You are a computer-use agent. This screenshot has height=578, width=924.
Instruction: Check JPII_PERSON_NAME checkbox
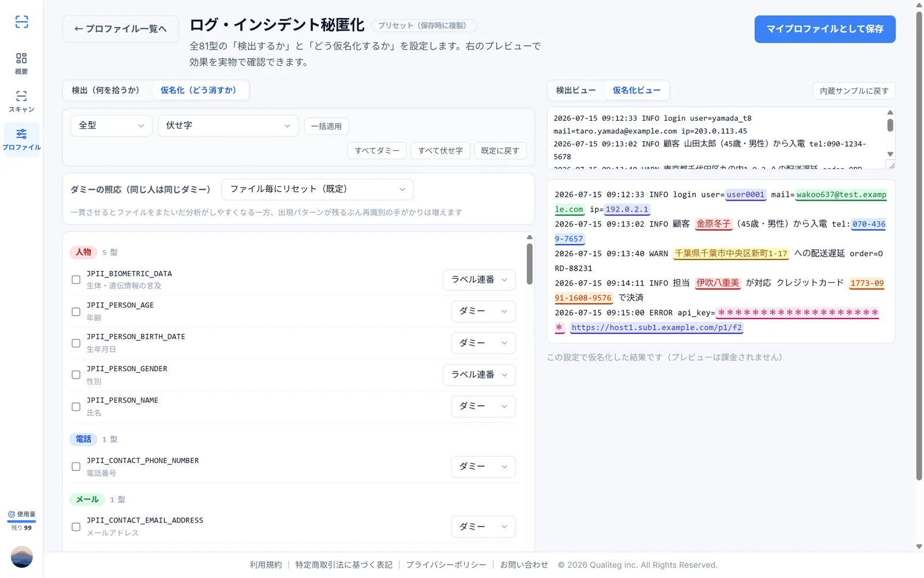(76, 406)
